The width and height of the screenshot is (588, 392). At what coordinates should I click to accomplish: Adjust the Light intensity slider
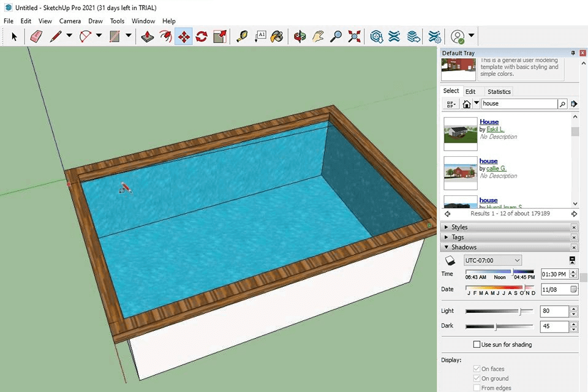click(x=521, y=311)
